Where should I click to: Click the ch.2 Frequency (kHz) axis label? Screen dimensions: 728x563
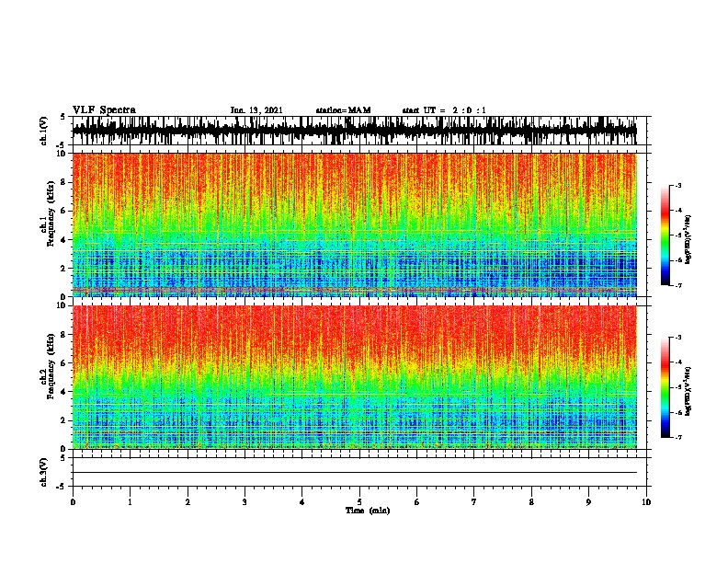[x=48, y=366]
